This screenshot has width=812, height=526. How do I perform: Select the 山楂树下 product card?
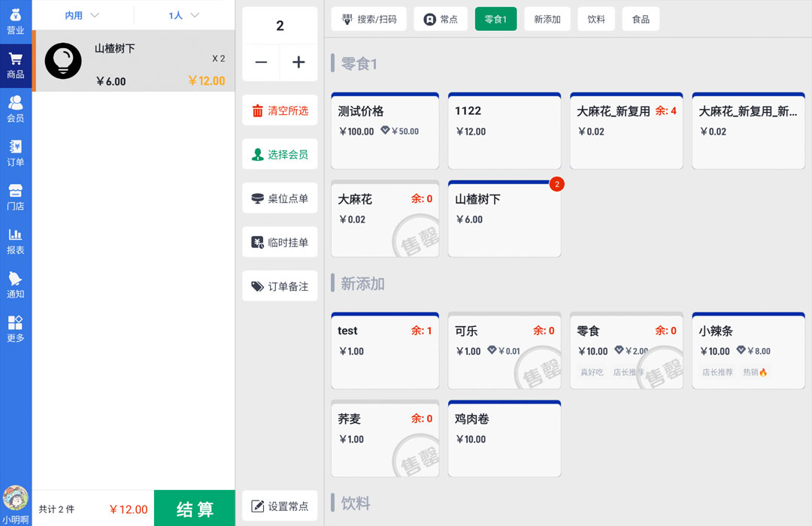tap(504, 218)
